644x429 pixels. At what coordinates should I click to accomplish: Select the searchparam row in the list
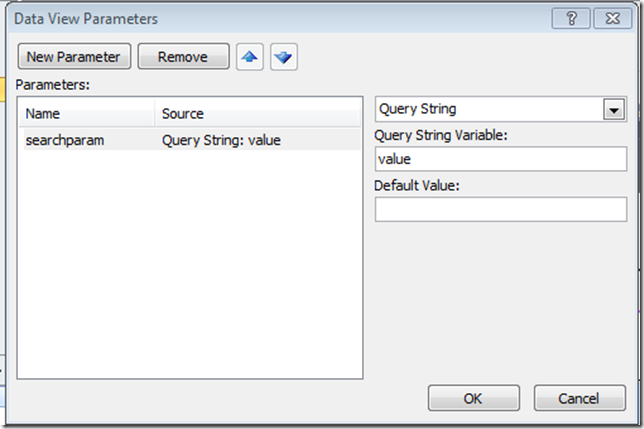[x=192, y=140]
